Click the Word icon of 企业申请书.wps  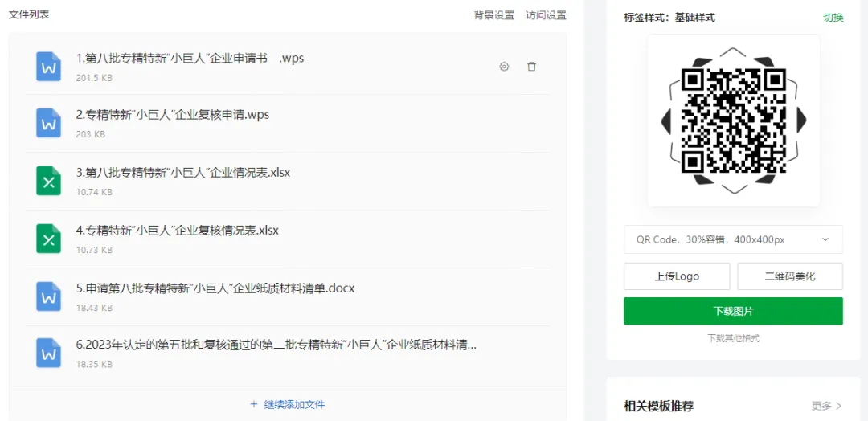(x=49, y=67)
